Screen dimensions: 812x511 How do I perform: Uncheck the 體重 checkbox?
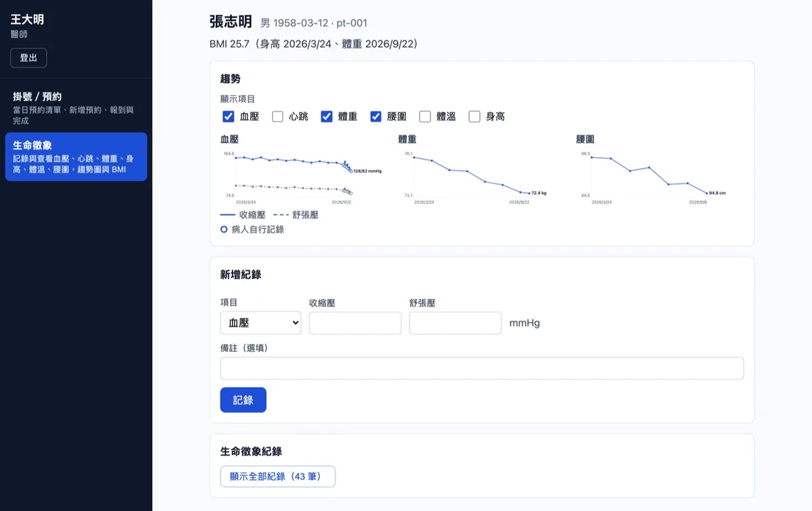click(327, 116)
